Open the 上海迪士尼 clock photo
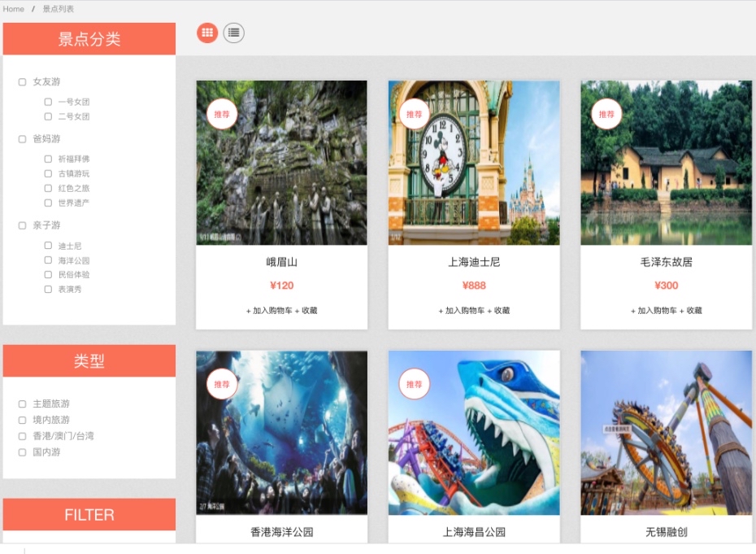 [474, 163]
